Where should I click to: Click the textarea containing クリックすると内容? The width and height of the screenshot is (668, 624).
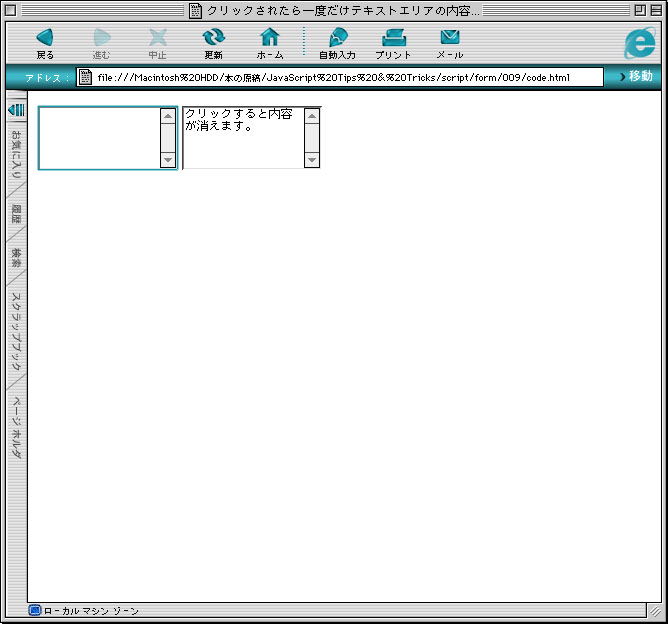pos(243,138)
